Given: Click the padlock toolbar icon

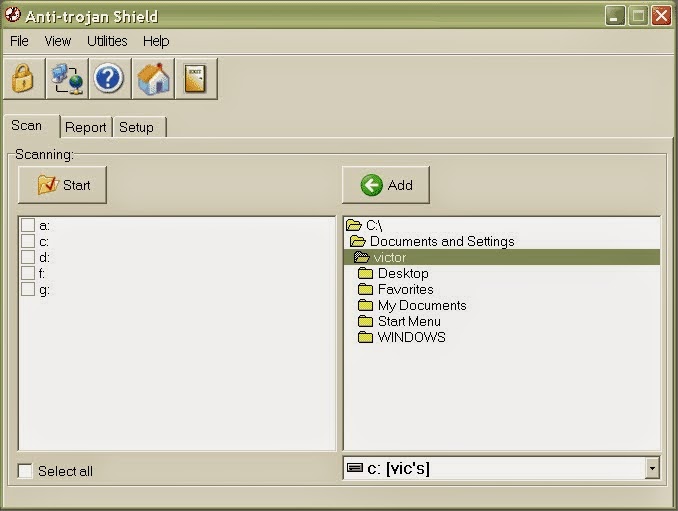Looking at the screenshot, I should (23, 78).
